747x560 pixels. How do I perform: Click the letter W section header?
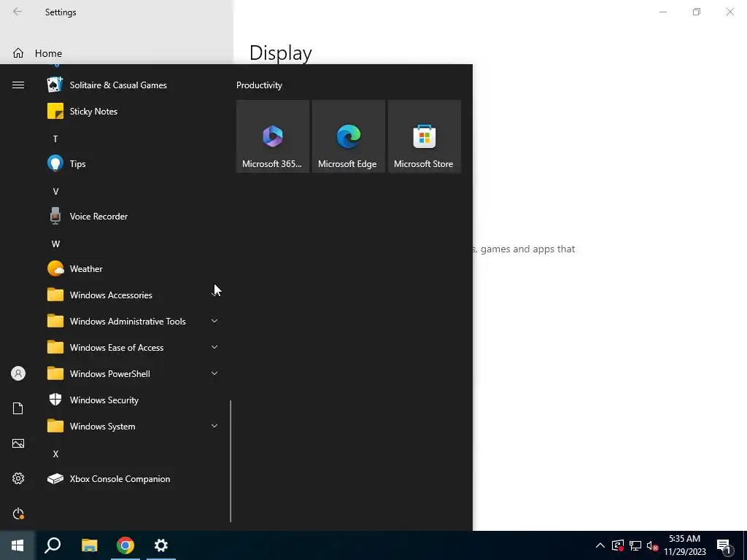coord(55,244)
